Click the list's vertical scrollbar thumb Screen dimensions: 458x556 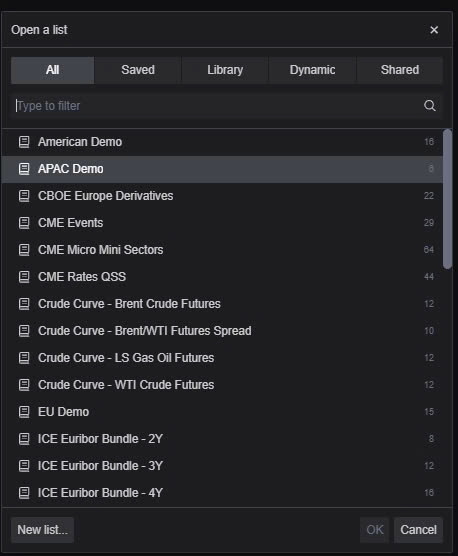click(447, 199)
